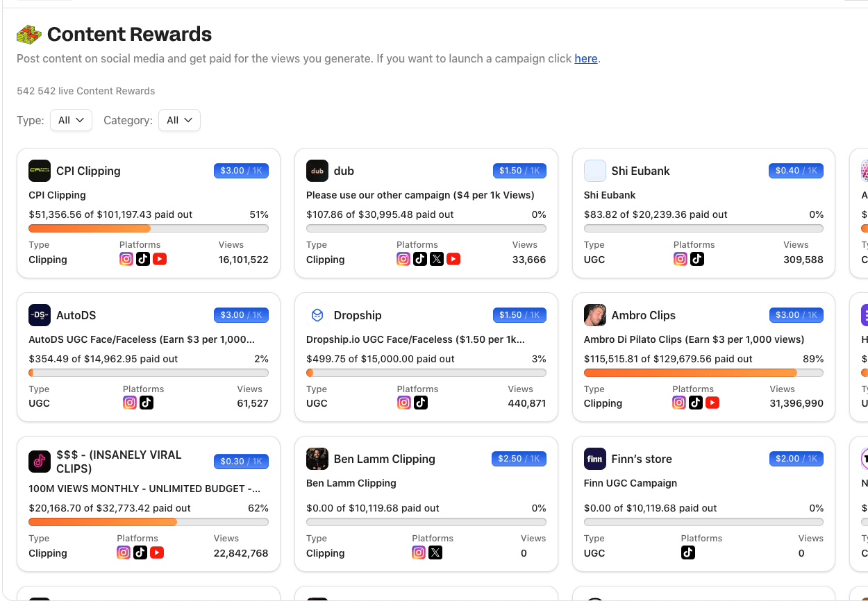Click the Ambro Clips profile photo thumbnail

[x=595, y=315]
